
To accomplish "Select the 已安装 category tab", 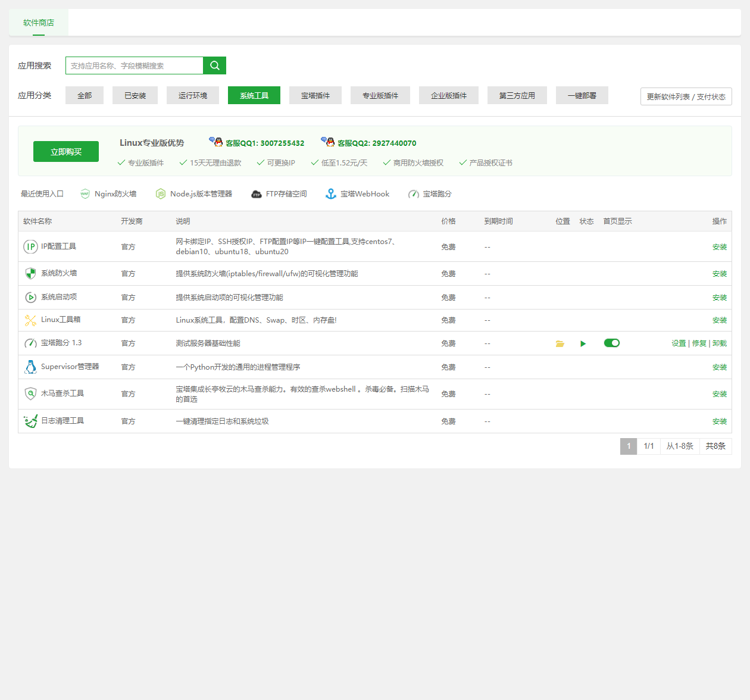I will click(135, 95).
